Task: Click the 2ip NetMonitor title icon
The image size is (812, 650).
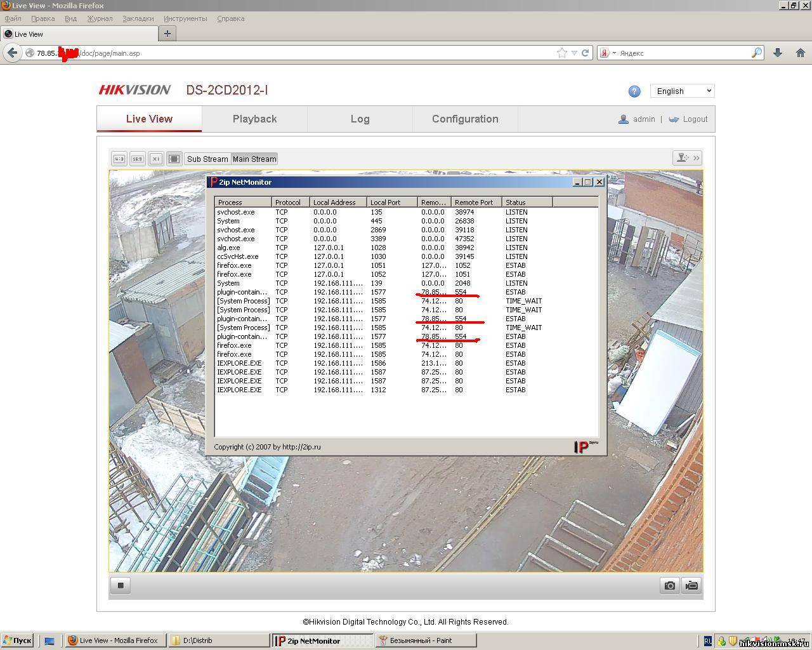Action: 213,182
